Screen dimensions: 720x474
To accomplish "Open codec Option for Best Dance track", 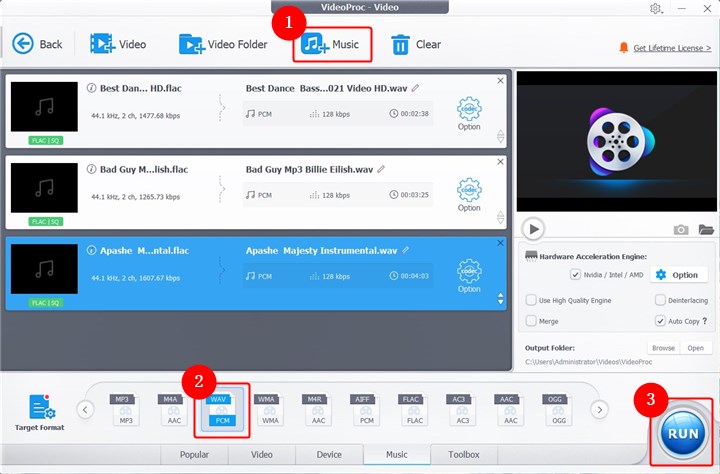I will [469, 114].
